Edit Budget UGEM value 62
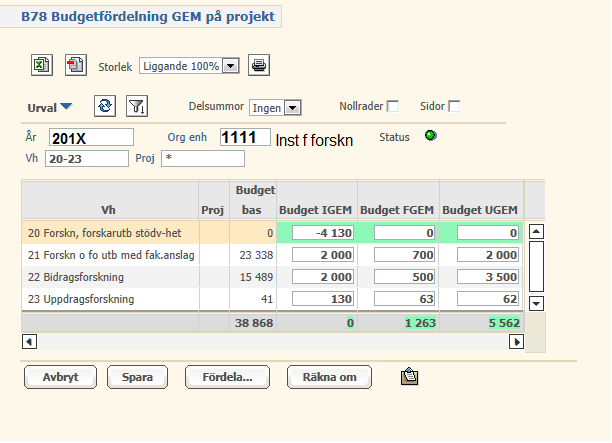The height and width of the screenshot is (443, 612). point(488,299)
